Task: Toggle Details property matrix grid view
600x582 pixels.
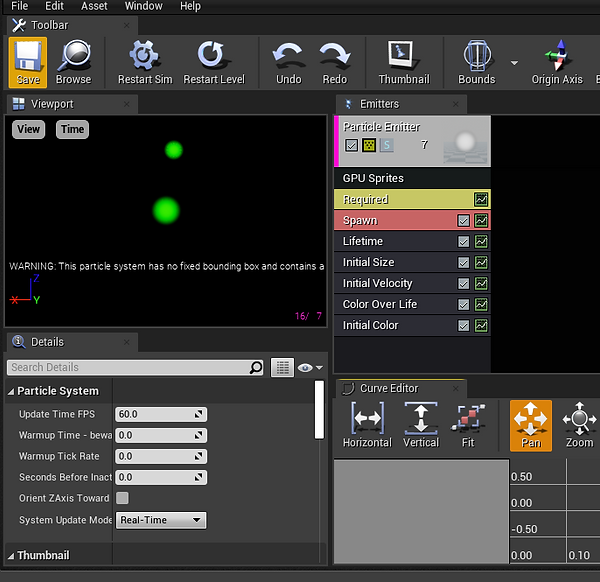Action: [282, 368]
